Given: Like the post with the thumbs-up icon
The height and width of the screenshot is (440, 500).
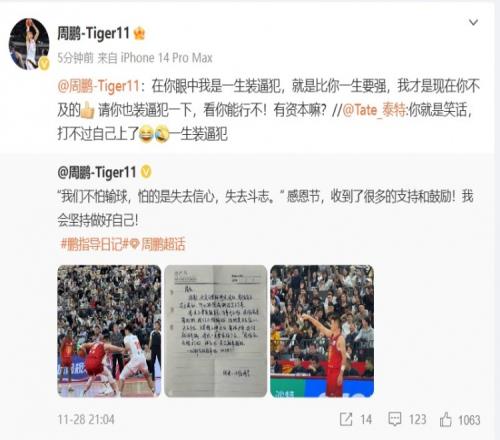Looking at the screenshot, I should pyautogui.click(x=446, y=419).
